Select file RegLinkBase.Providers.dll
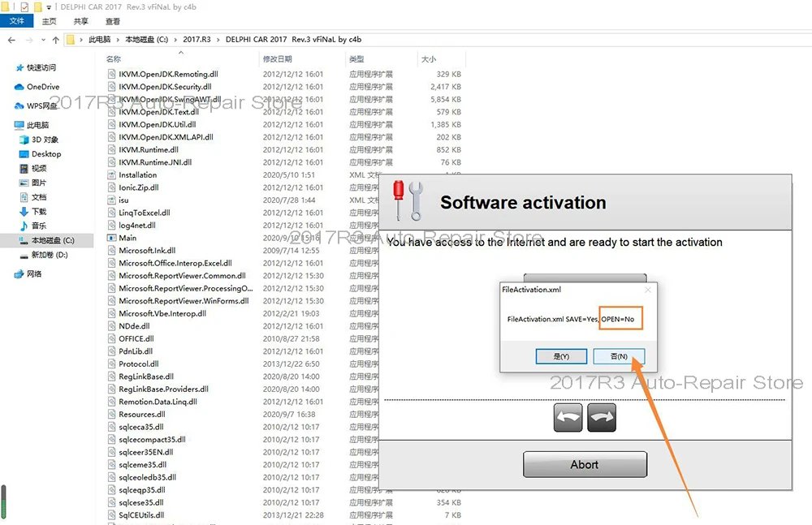Viewport: 812px width, 525px height. (x=164, y=389)
